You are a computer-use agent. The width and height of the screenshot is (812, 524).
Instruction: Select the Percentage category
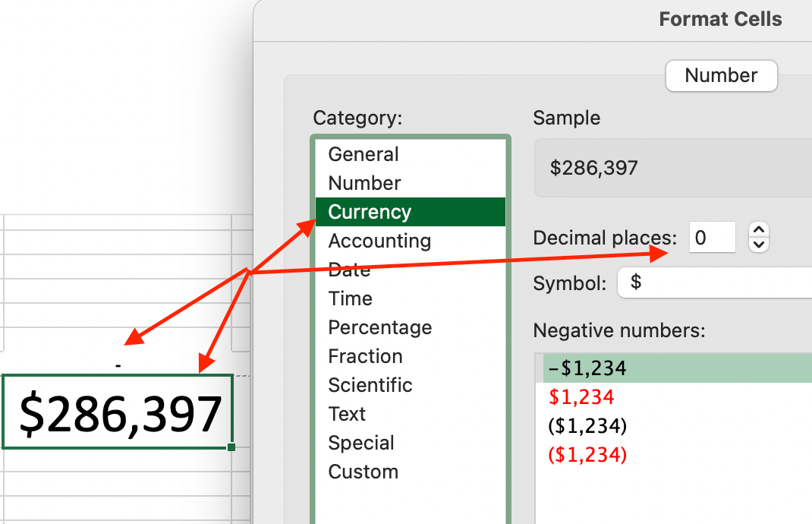click(x=379, y=327)
